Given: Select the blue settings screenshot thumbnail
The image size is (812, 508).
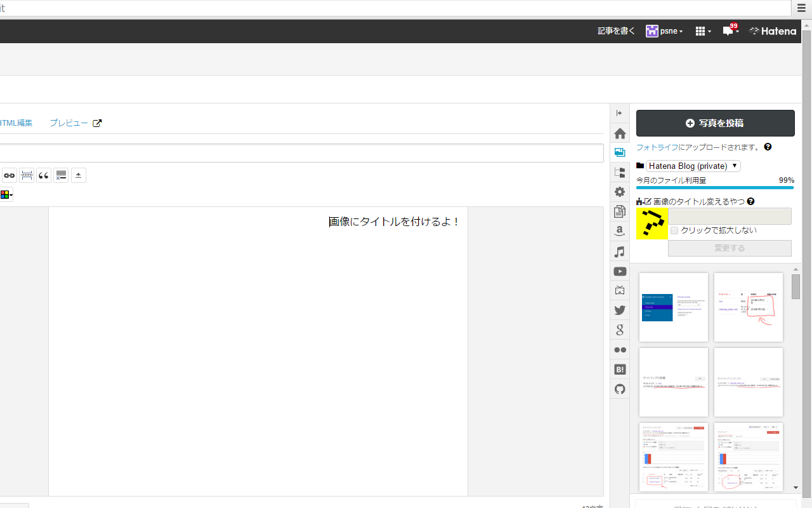Looking at the screenshot, I should click(674, 307).
